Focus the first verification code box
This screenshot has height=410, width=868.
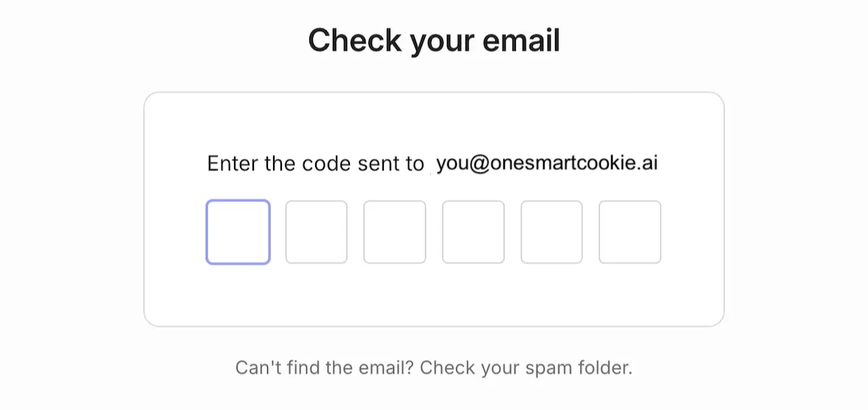(x=238, y=232)
